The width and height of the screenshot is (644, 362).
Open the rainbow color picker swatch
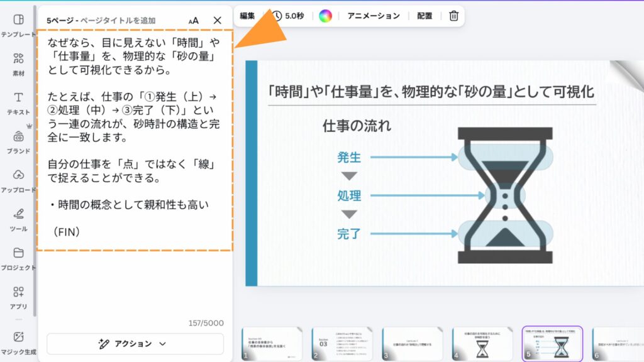tap(325, 16)
